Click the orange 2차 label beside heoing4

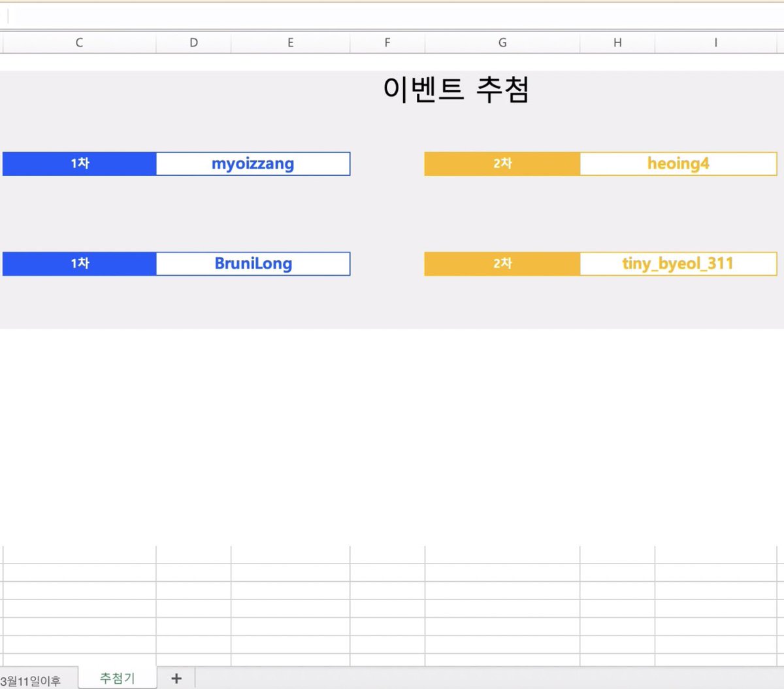[502, 163]
